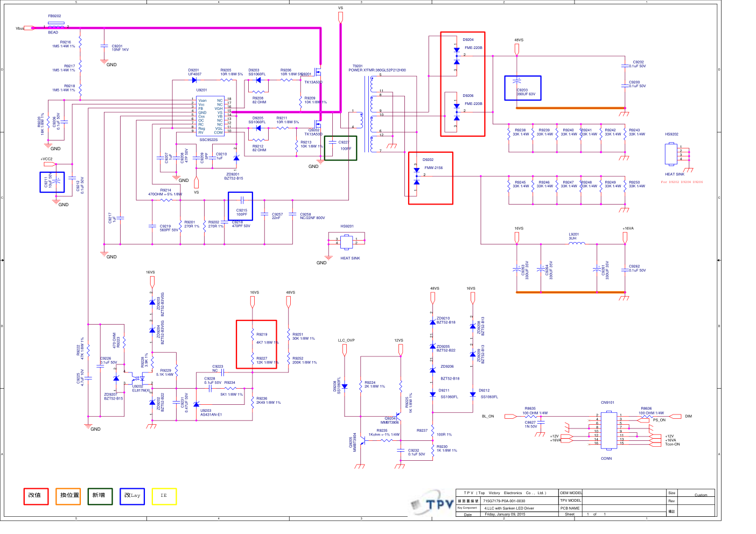Click the blue 改Lay legend box
The width and height of the screenshot is (756, 534).
pyautogui.click(x=132, y=496)
